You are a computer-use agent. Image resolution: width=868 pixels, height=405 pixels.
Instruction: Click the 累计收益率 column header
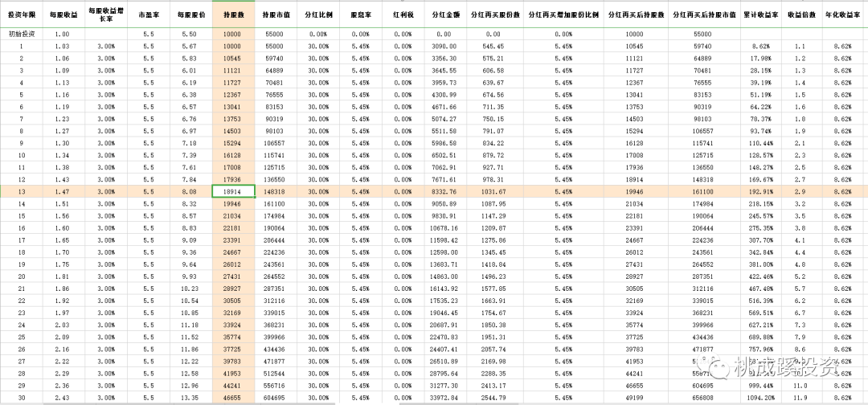pos(762,15)
